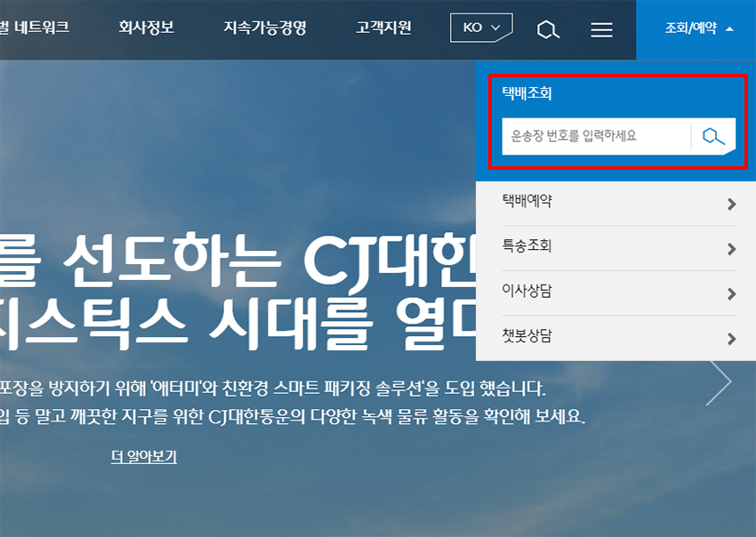The width and height of the screenshot is (756, 537).
Task: Open the 지속가능경영 menu
Action: pos(265,28)
